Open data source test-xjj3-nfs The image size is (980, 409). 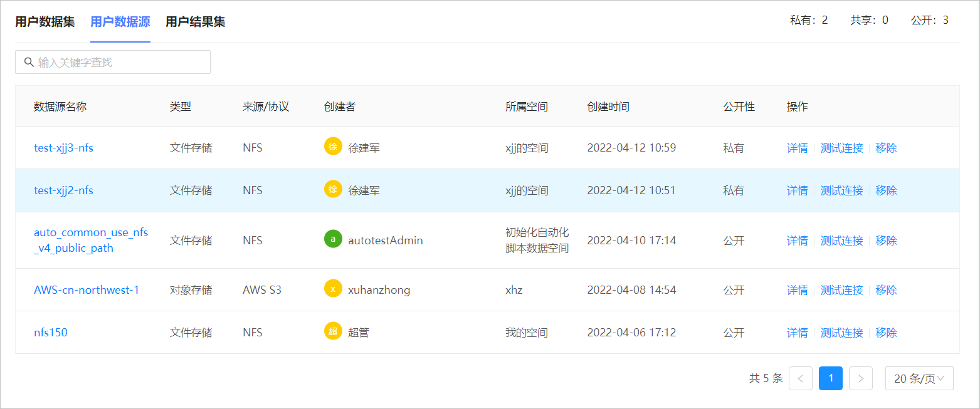(63, 148)
